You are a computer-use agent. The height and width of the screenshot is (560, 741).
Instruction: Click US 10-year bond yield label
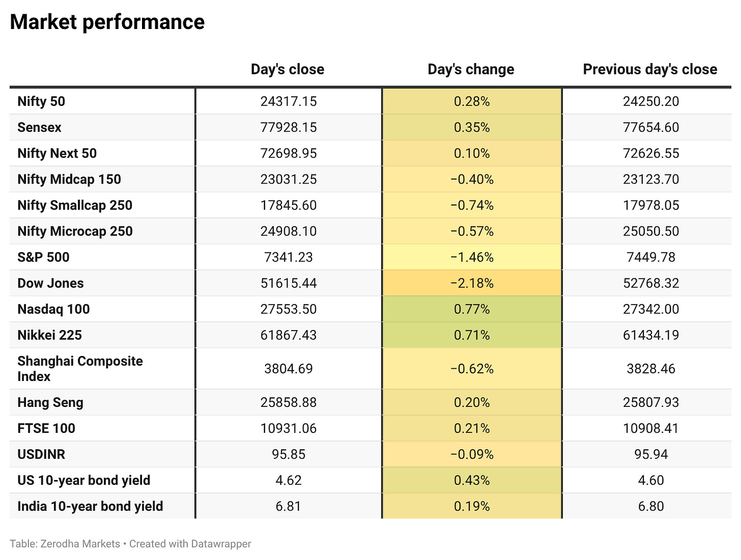click(x=84, y=480)
